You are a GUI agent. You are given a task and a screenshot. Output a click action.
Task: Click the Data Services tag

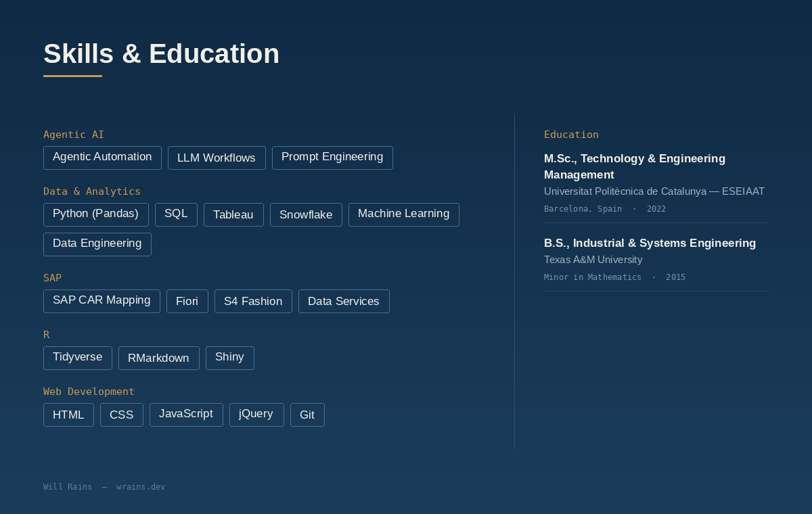[x=344, y=301]
